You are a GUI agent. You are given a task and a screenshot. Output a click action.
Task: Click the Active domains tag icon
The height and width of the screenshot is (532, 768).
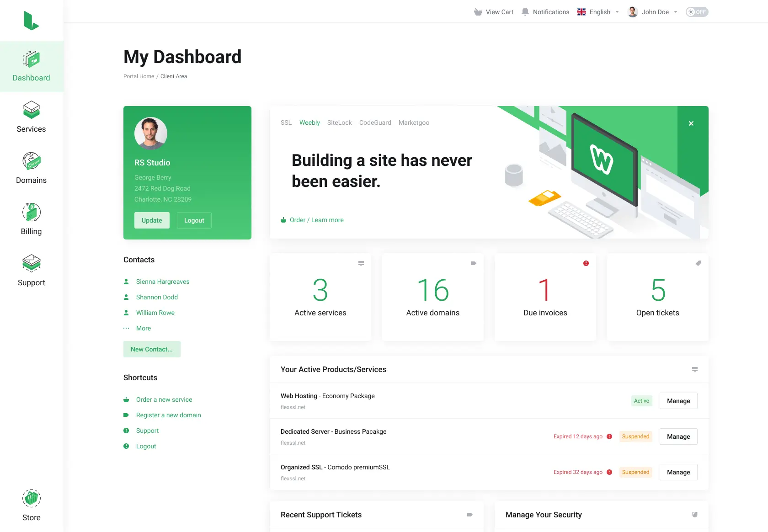tap(474, 263)
